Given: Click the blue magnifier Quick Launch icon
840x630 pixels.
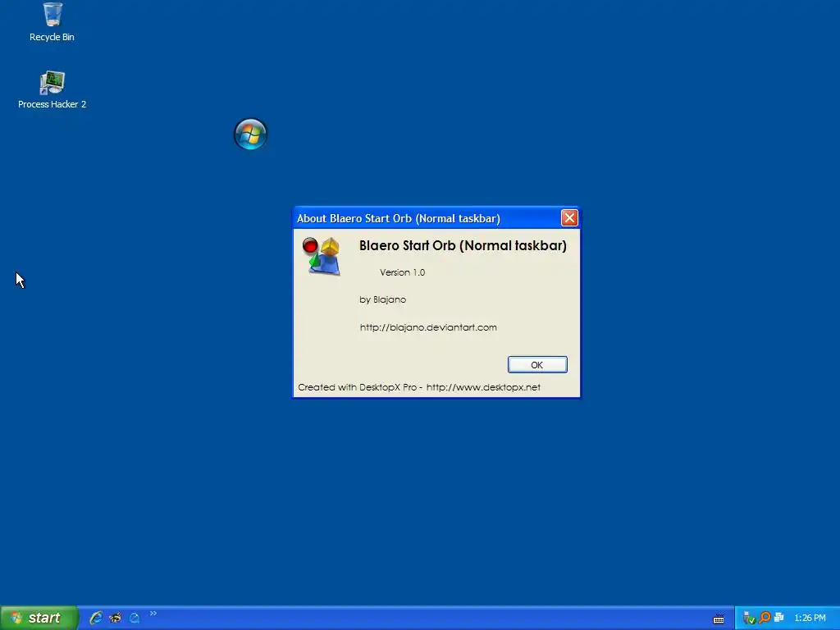Looking at the screenshot, I should tap(135, 618).
